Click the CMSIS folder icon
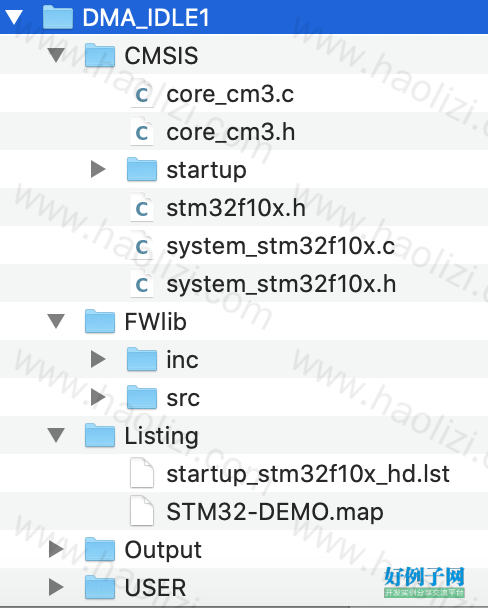Viewport: 488px width, 608px height. tap(100, 55)
